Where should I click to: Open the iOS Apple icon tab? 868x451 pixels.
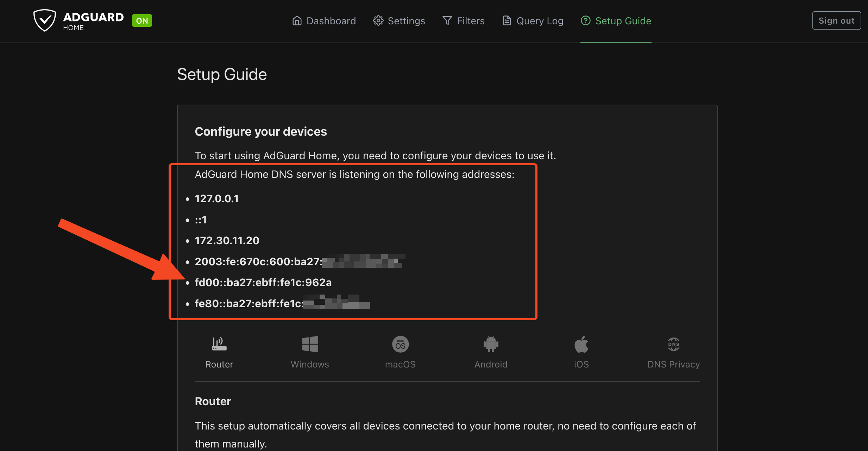(581, 344)
